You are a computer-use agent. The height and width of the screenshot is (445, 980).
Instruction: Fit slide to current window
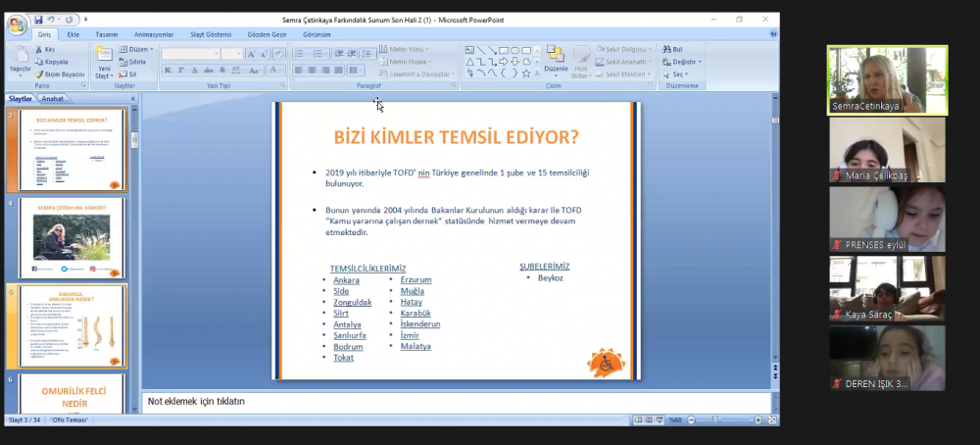tap(772, 420)
